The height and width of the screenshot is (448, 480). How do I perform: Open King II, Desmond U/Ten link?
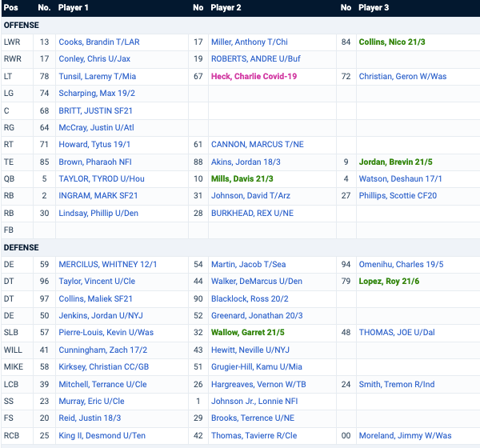point(102,435)
